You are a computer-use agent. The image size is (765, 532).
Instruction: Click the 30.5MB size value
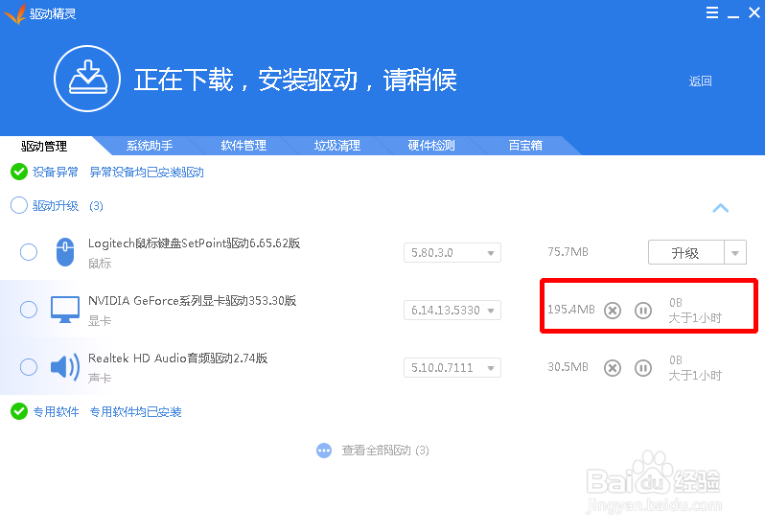[x=568, y=367]
